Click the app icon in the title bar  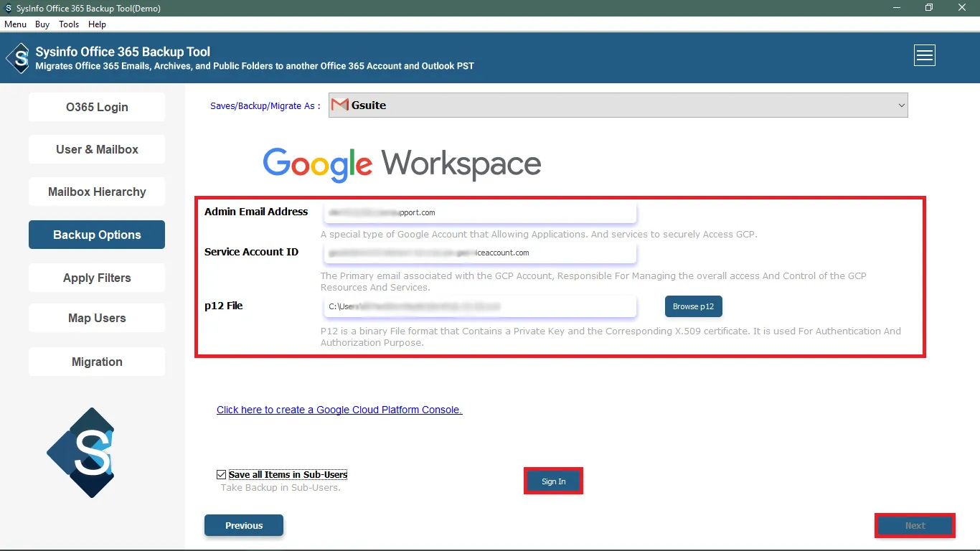click(8, 8)
